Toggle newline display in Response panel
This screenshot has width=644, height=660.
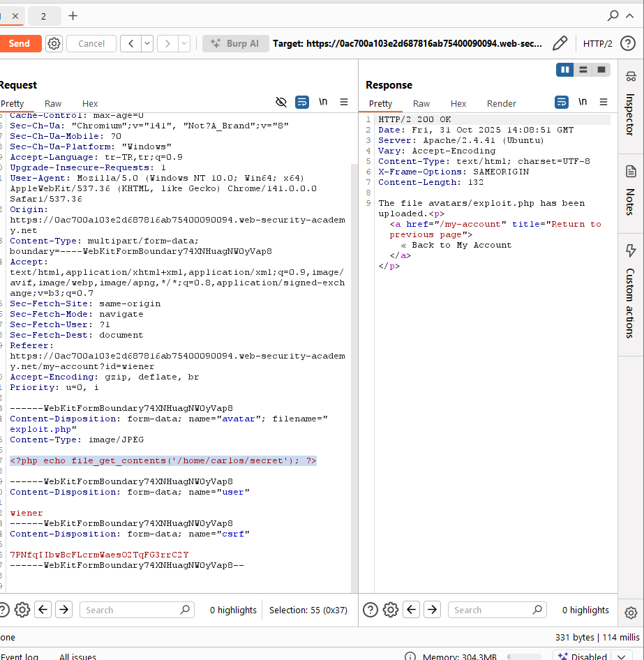pos(583,103)
